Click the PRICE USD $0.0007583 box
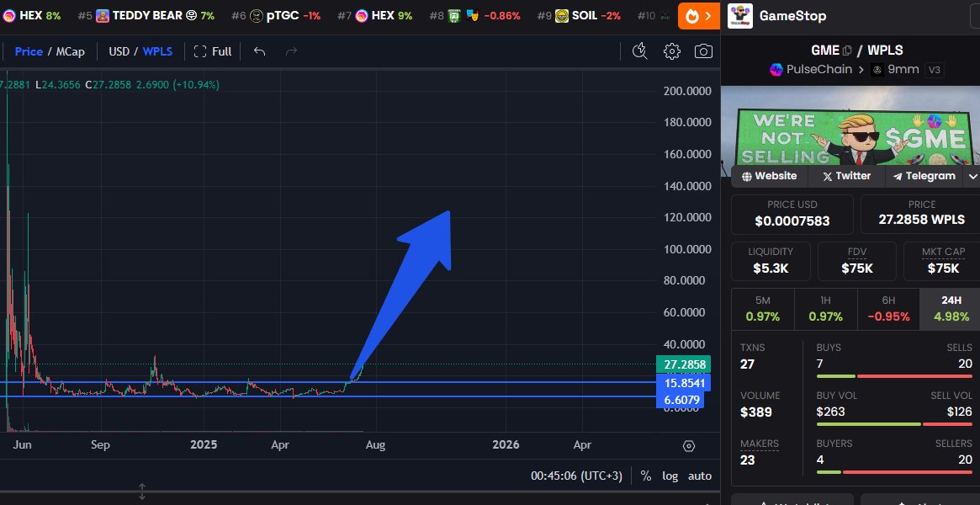Screen dimensions: 980x505 [792, 214]
